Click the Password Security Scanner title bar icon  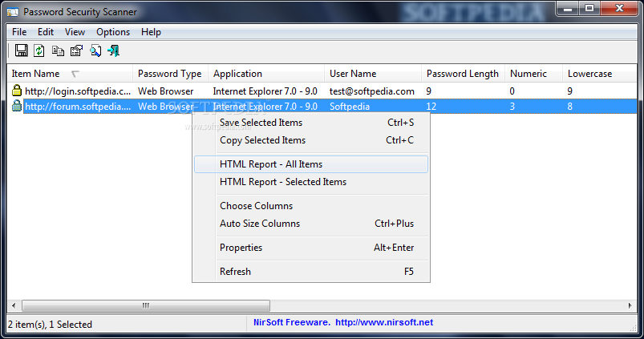click(12, 12)
